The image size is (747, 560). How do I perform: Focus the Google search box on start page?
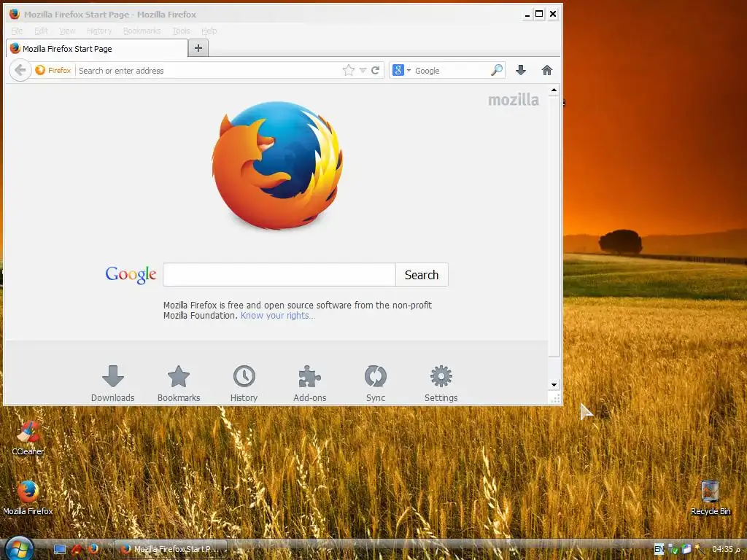pos(279,275)
